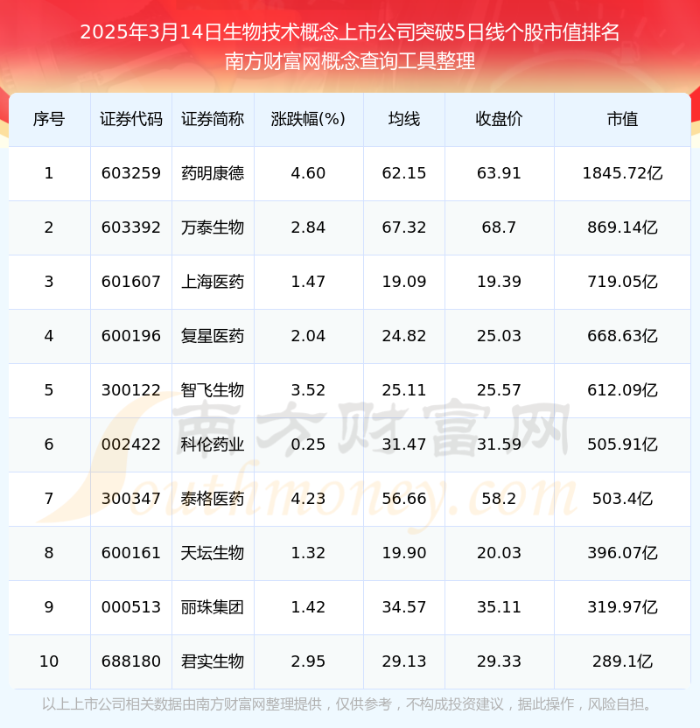Click 万泰生物 change value 2.84
Viewport: 700px width, 728px height.
pos(308,227)
